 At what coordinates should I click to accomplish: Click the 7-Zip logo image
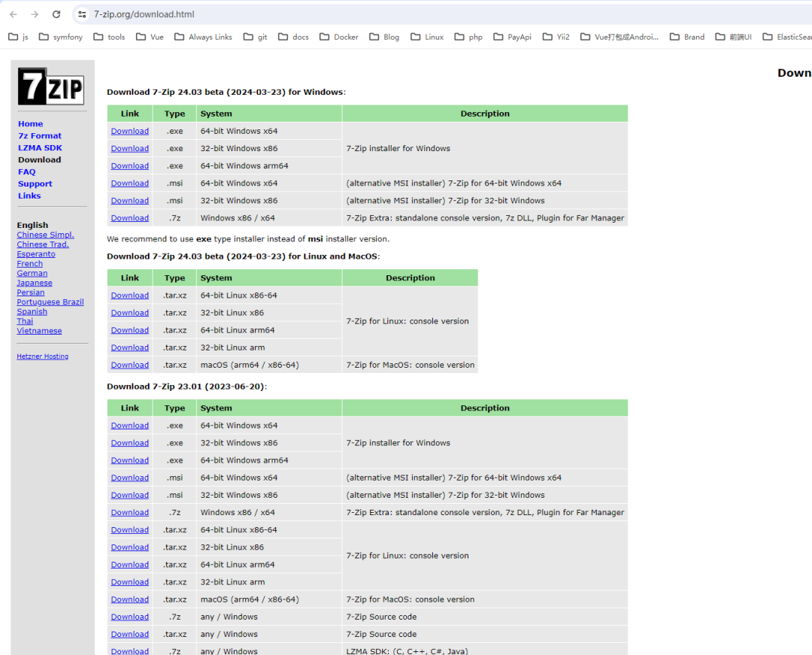coord(51,86)
